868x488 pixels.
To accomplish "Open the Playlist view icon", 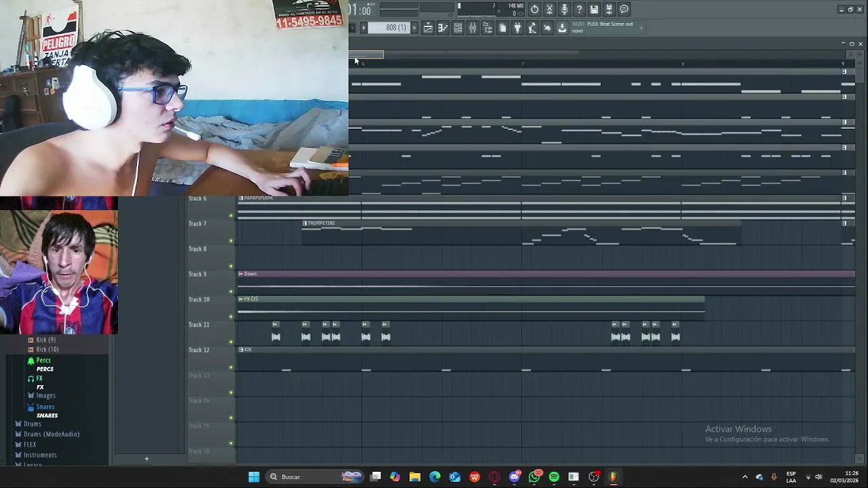I will (x=428, y=28).
